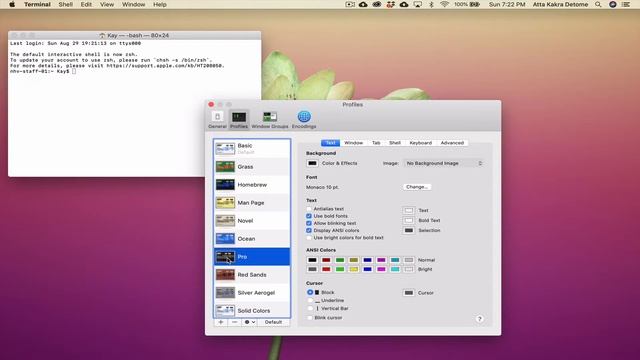Open the General preferences pane
The height and width of the screenshot is (360, 640).
pos(217,120)
